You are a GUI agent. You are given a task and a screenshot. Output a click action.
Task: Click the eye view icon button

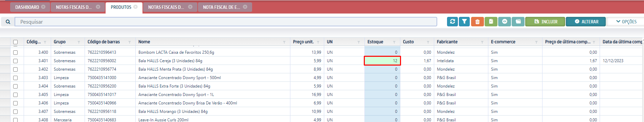click(x=505, y=22)
